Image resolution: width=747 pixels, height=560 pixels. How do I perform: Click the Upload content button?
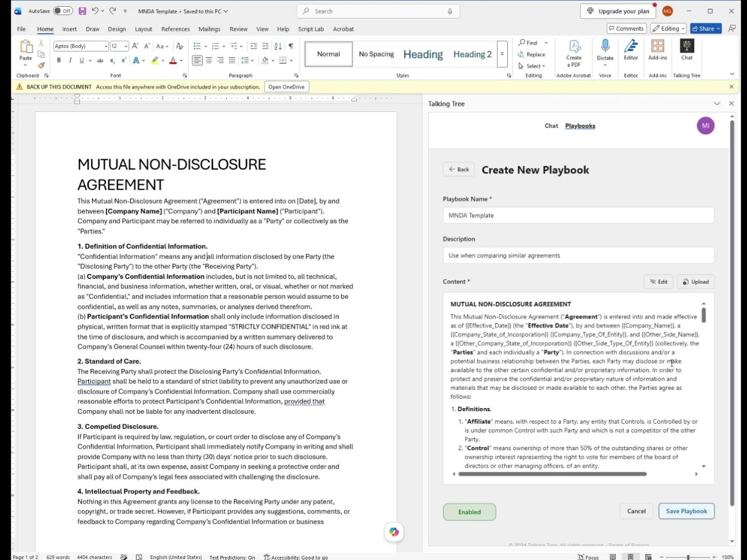click(x=696, y=282)
